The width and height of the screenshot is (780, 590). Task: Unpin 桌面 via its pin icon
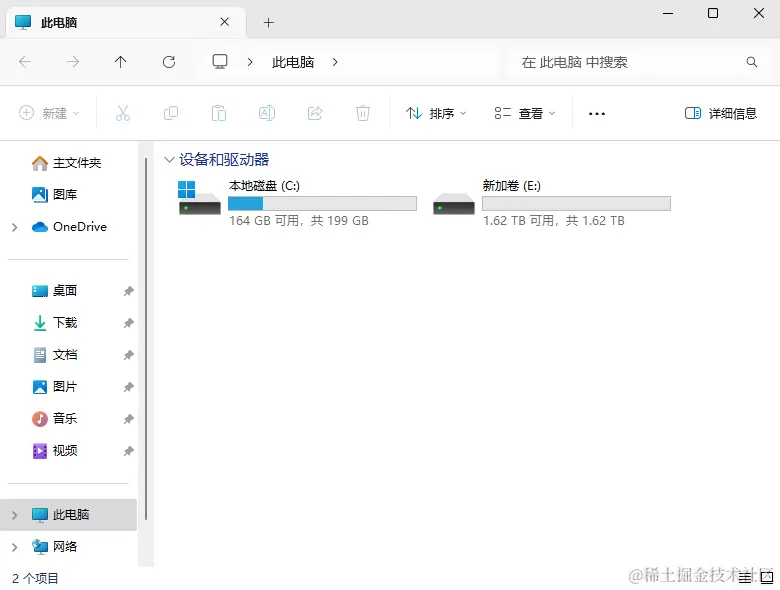click(x=128, y=291)
